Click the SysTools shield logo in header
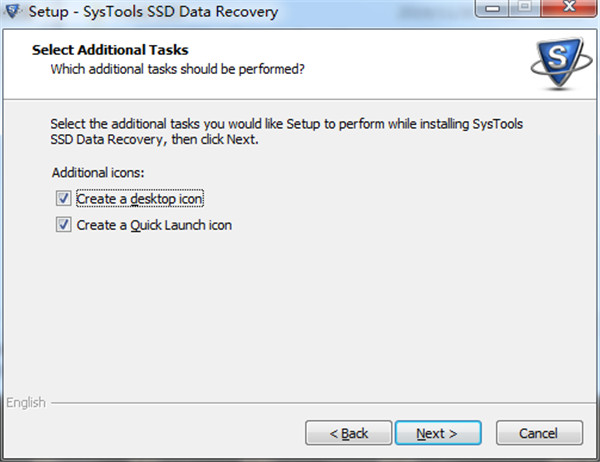The width and height of the screenshot is (600, 462). [x=559, y=63]
